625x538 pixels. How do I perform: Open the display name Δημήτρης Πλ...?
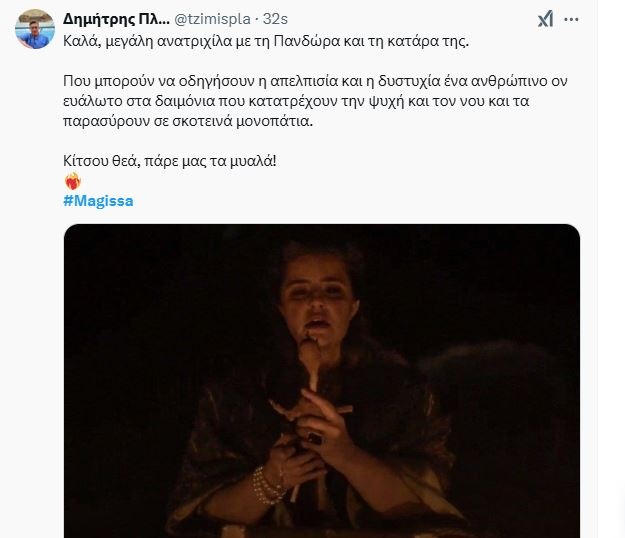pyautogui.click(x=116, y=19)
